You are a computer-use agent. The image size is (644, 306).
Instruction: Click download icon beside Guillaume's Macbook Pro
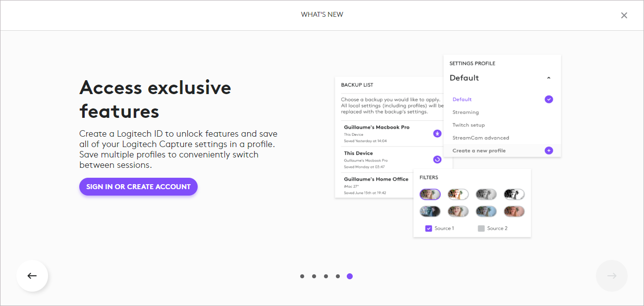pyautogui.click(x=437, y=134)
